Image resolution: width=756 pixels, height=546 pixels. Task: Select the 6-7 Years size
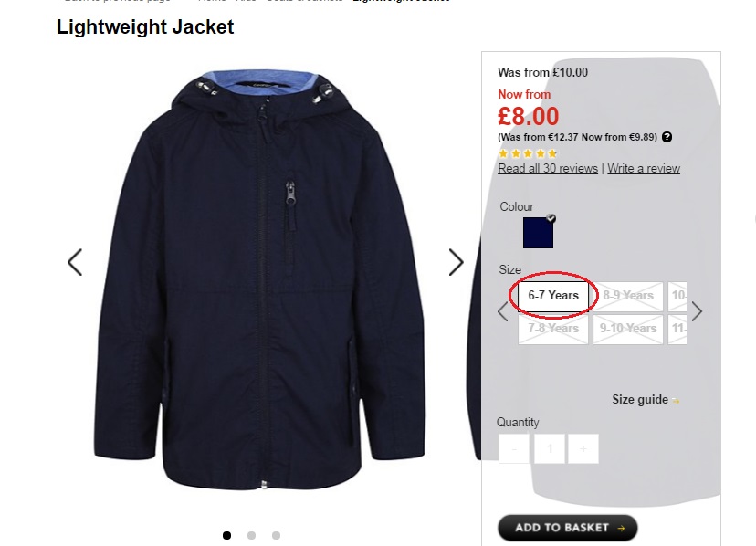tap(553, 296)
